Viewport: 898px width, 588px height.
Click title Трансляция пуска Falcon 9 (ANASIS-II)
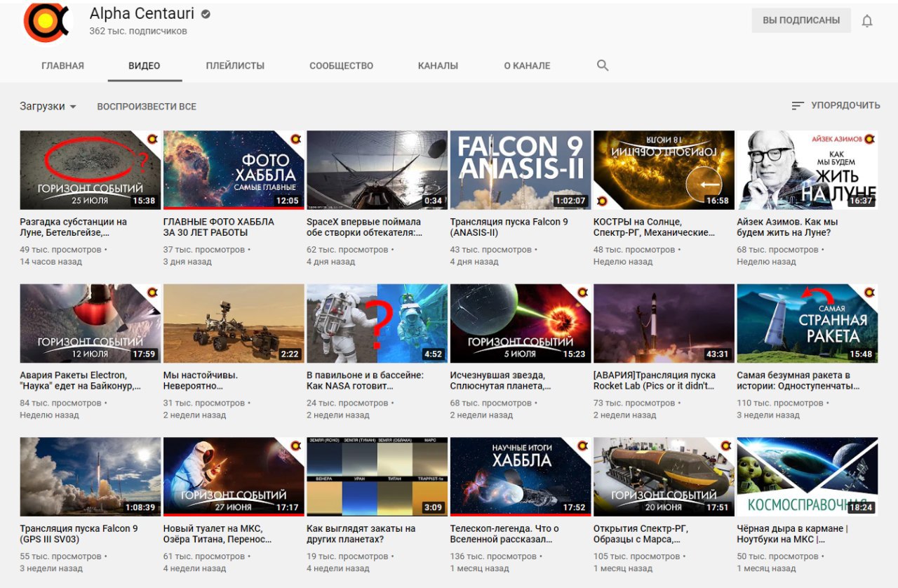pos(509,227)
